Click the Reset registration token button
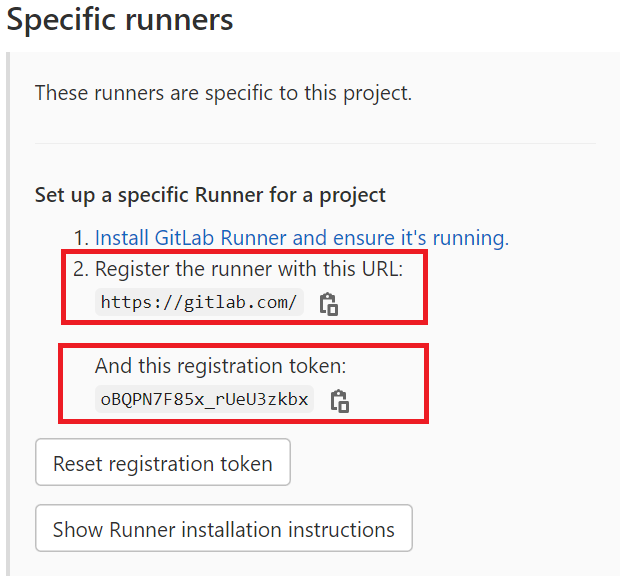Screen dimensions: 623x579 (162, 463)
